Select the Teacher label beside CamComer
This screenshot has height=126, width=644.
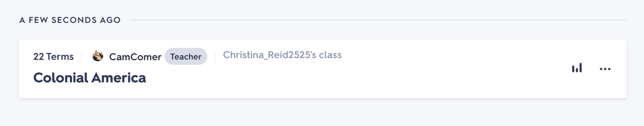click(186, 56)
